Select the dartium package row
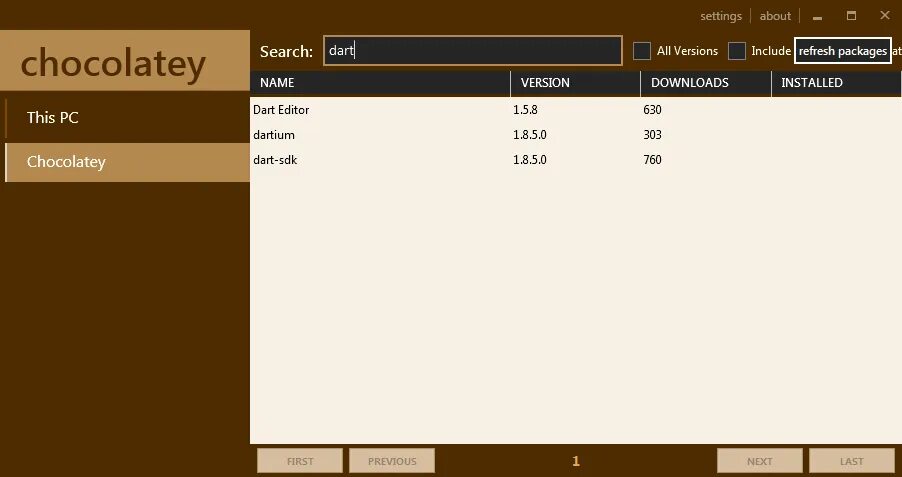The width and height of the screenshot is (902, 477). 576,135
